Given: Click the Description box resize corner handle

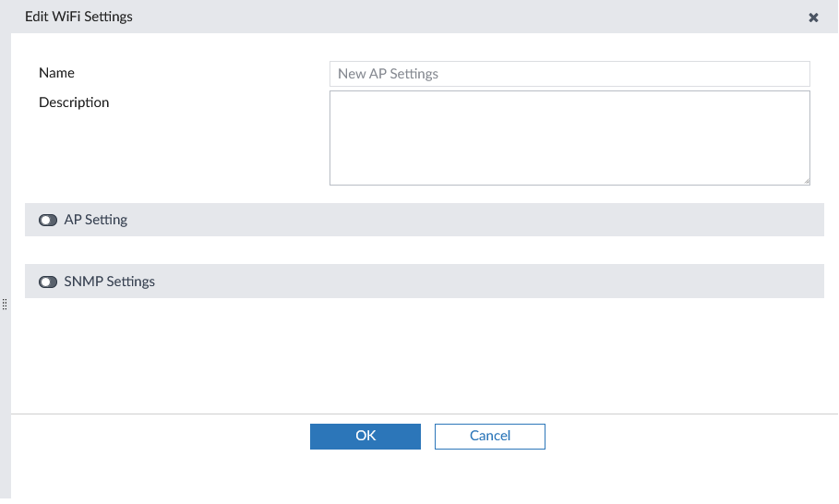Looking at the screenshot, I should tap(806, 181).
